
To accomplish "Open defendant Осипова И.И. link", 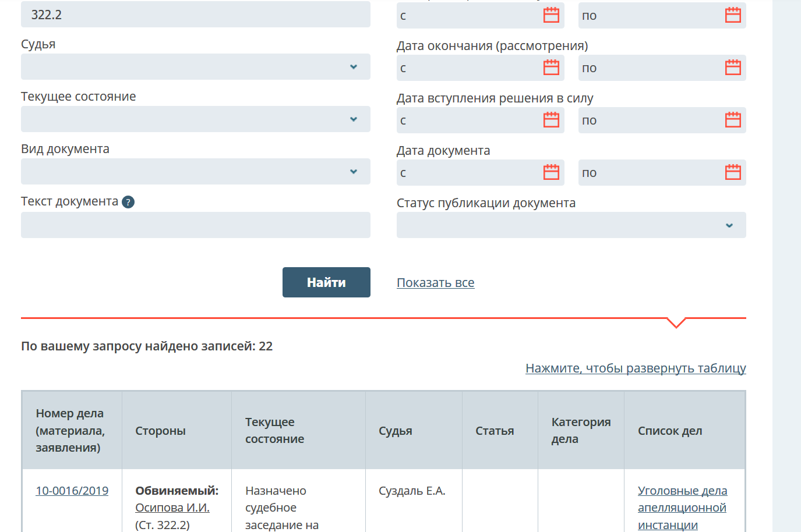I will coord(172,508).
